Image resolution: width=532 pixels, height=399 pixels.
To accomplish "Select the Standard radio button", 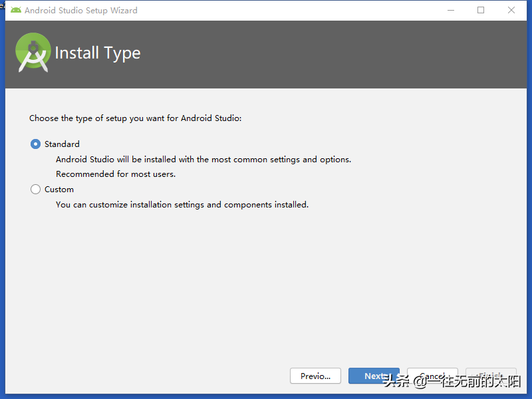I will [36, 144].
